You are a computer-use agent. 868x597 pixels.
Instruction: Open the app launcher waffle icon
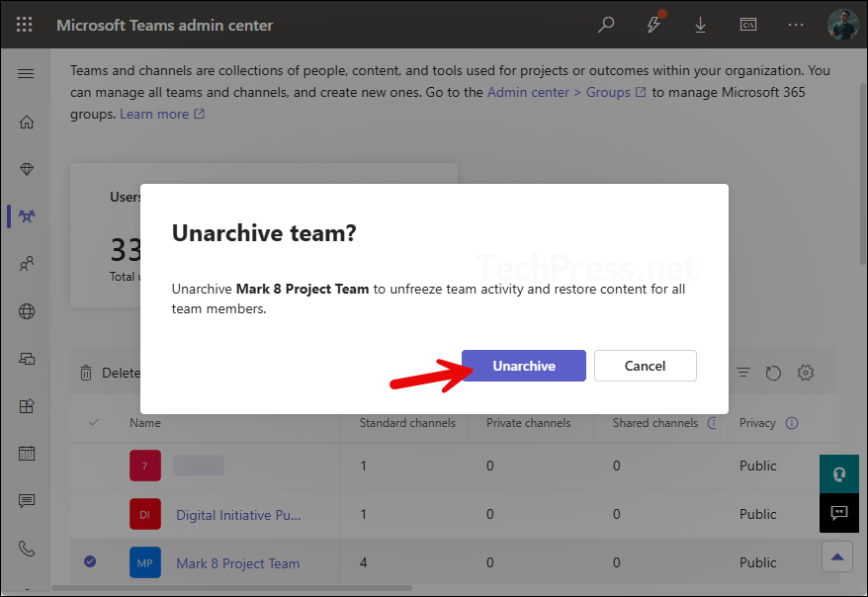[x=24, y=25]
